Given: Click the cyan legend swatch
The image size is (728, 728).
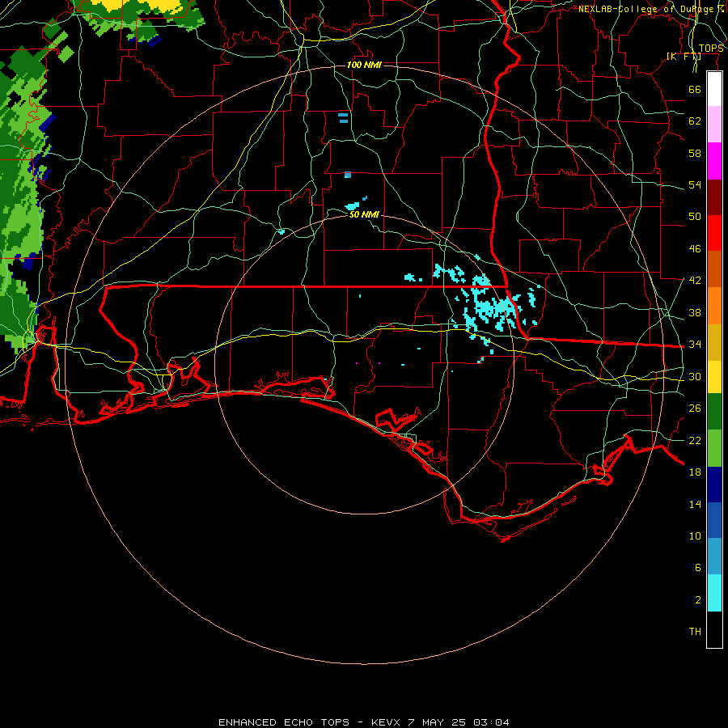Looking at the screenshot, I should click(x=714, y=593).
